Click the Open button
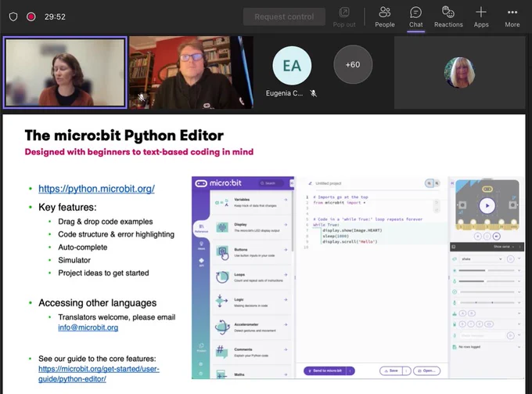The height and width of the screenshot is (394, 532). click(427, 371)
